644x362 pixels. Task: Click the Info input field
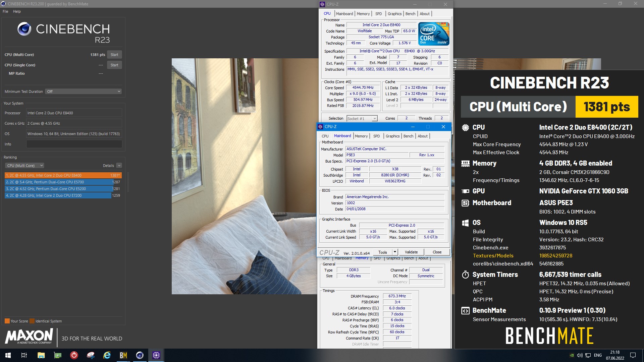click(x=74, y=144)
